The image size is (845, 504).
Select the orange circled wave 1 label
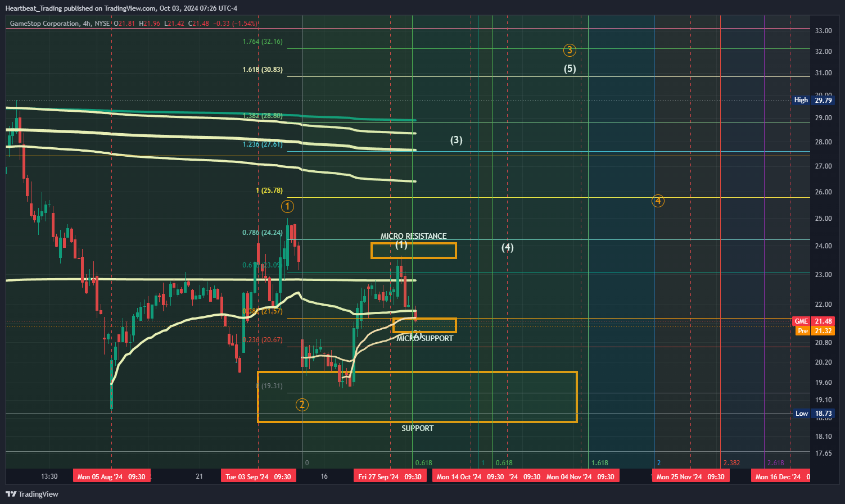tap(287, 207)
